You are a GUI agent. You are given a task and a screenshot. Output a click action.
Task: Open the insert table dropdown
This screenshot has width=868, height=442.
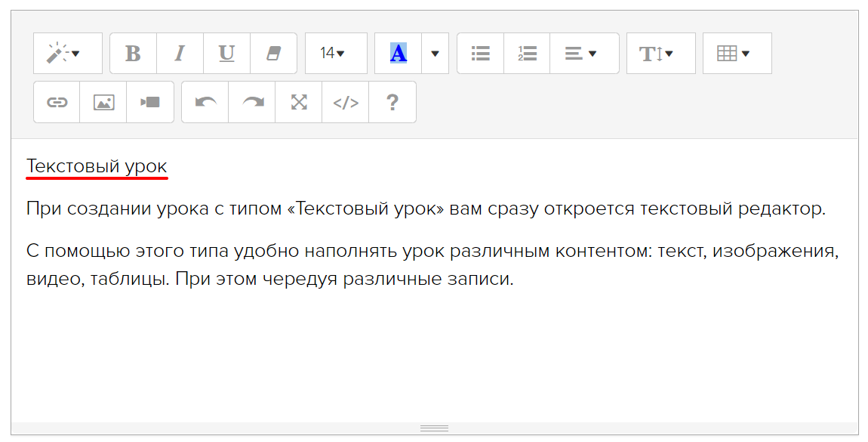(x=737, y=54)
